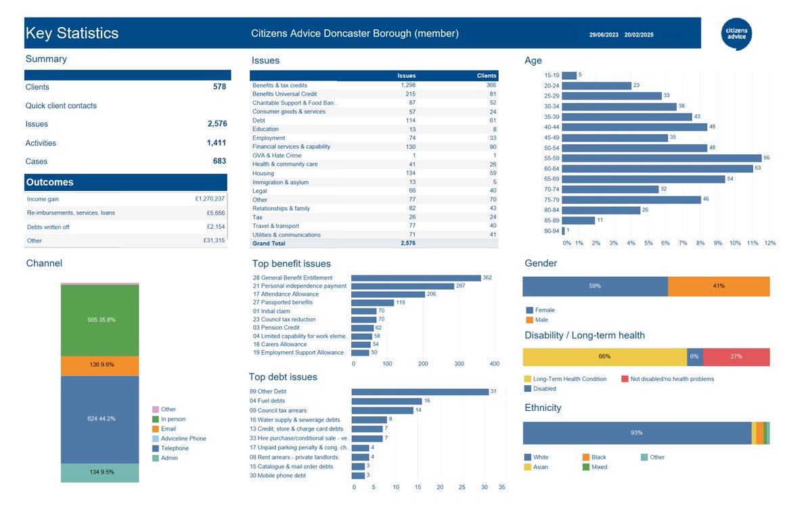Select the General Benefit Entitlement bar

[416, 277]
